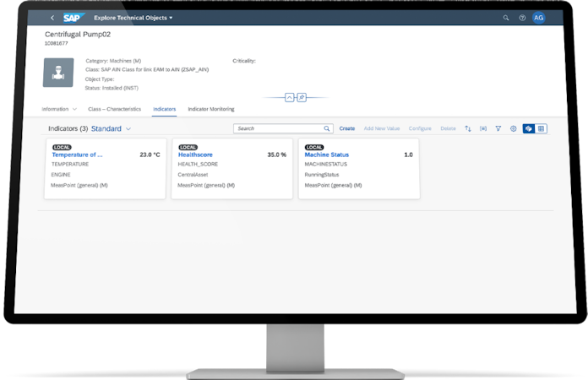The width and height of the screenshot is (588, 380).
Task: Collapse the header with the chevron-up button
Action: tap(290, 97)
